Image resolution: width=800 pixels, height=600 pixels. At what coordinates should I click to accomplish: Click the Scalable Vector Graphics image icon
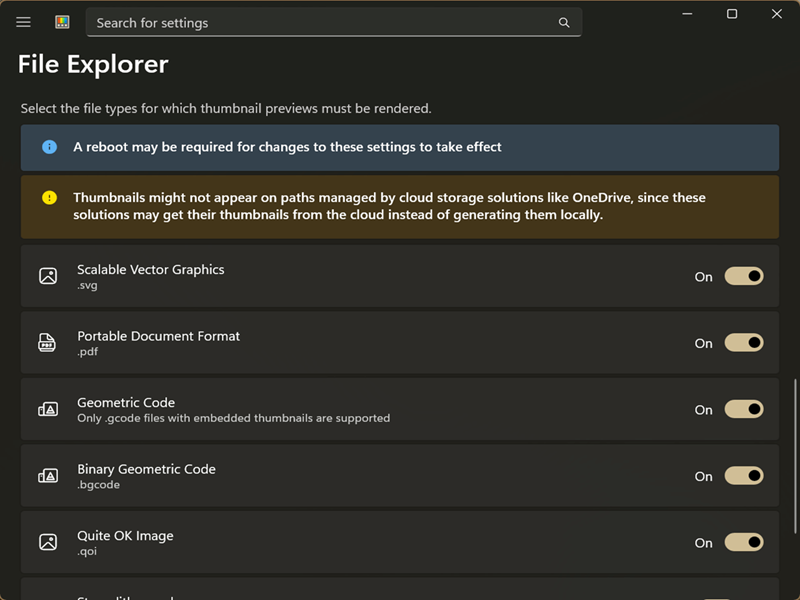48,276
